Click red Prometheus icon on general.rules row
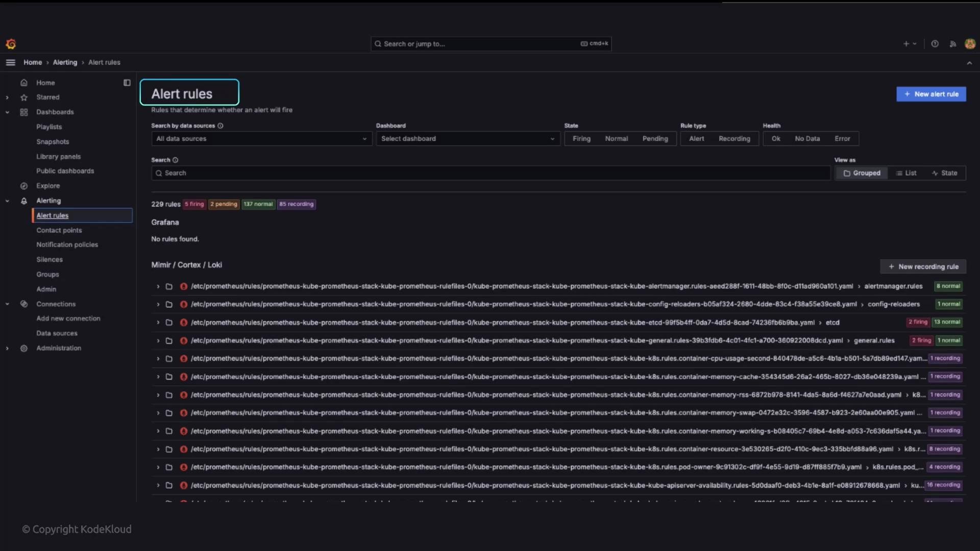The image size is (980, 551). (x=184, y=341)
